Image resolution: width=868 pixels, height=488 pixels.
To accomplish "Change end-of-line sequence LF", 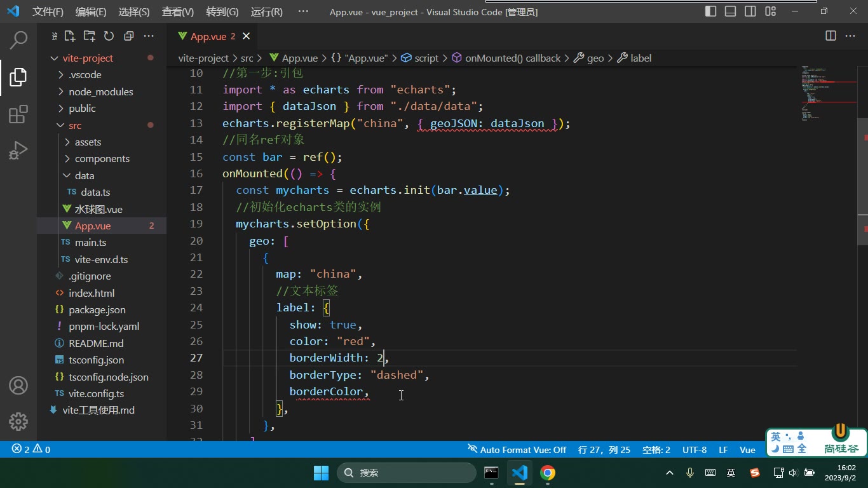I will [723, 449].
